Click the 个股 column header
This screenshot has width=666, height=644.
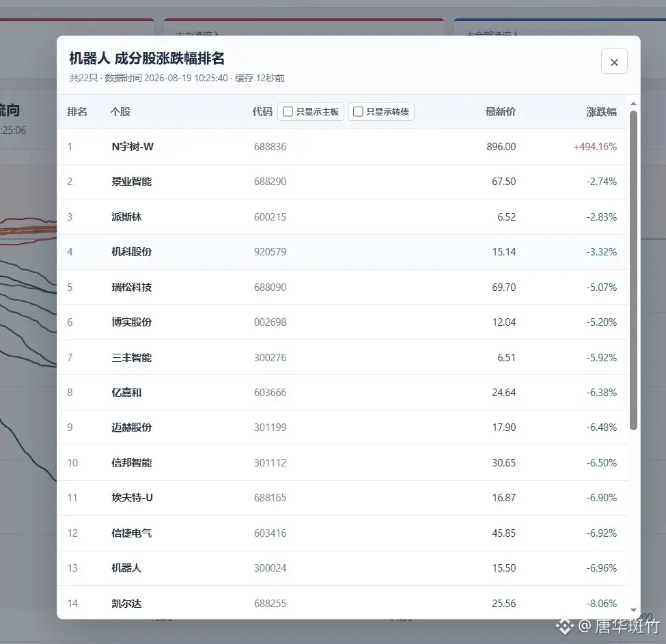tap(121, 112)
